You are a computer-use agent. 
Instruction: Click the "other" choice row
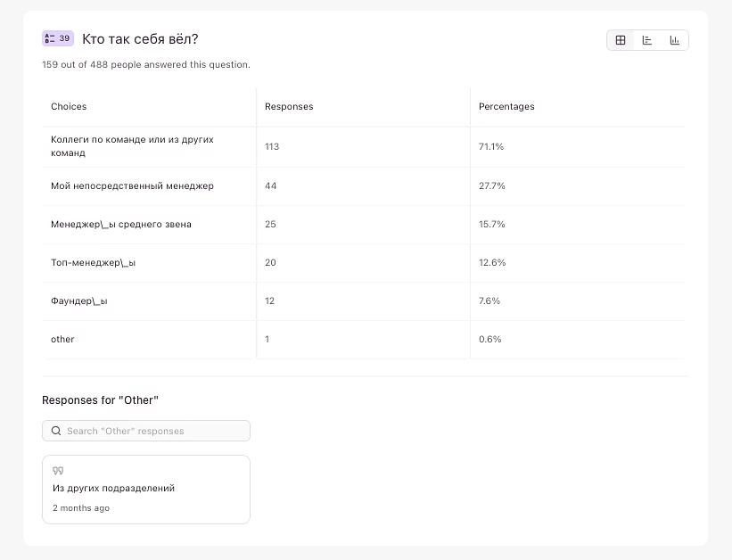62,339
